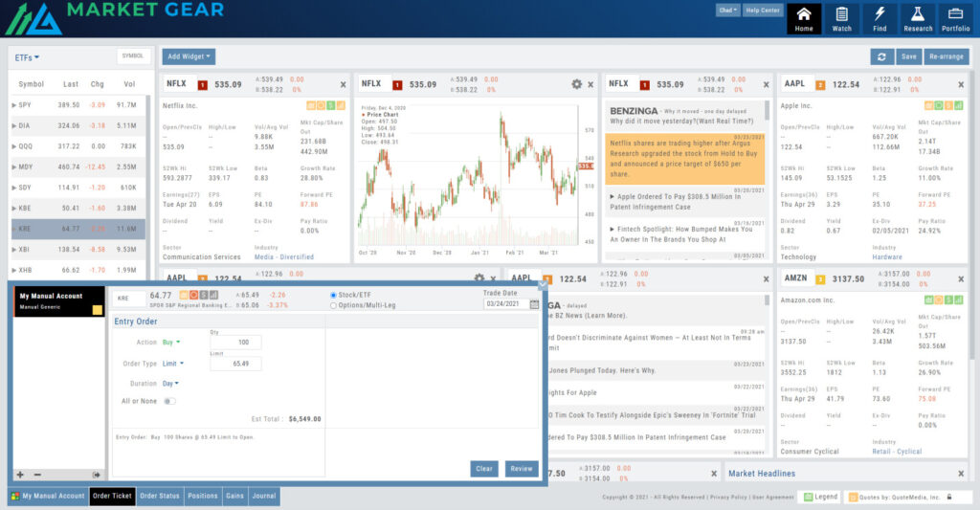980x510 pixels.
Task: Open the Media - Diversified industry link
Action: [x=283, y=256]
